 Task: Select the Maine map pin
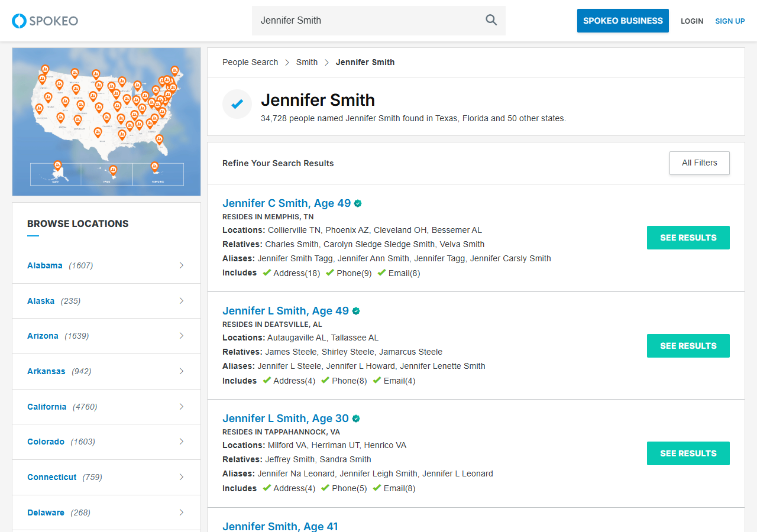tap(175, 71)
